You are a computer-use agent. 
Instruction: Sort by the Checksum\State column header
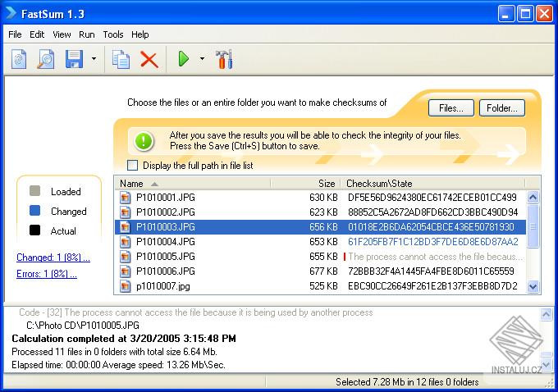pyautogui.click(x=432, y=184)
